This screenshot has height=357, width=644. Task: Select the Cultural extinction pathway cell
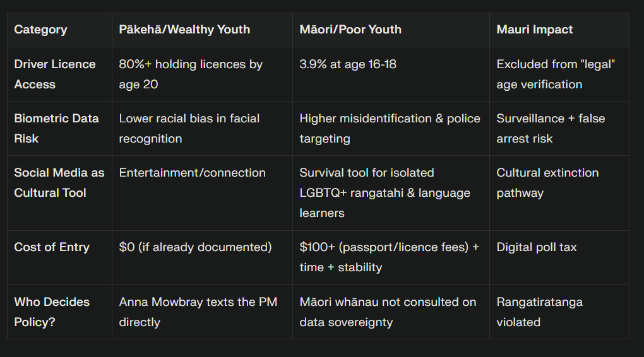tap(559, 193)
